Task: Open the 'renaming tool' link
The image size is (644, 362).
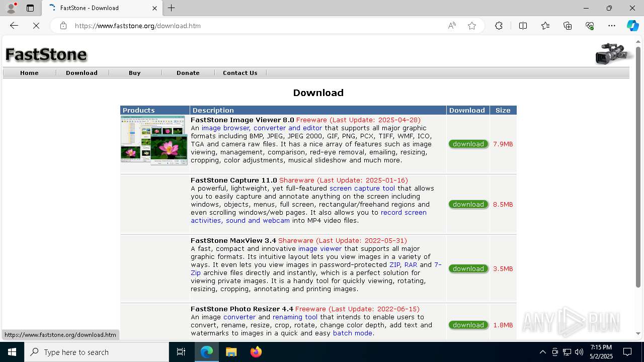Action: [x=295, y=317]
